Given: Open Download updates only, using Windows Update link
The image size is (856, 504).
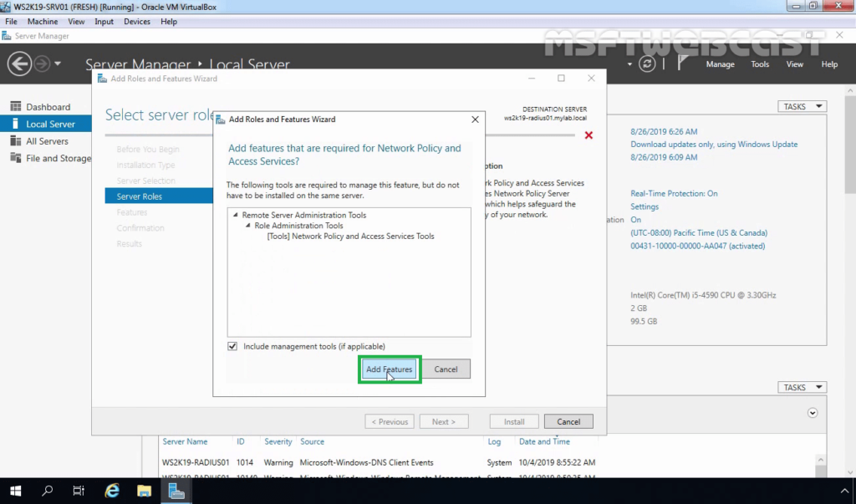Looking at the screenshot, I should point(714,144).
